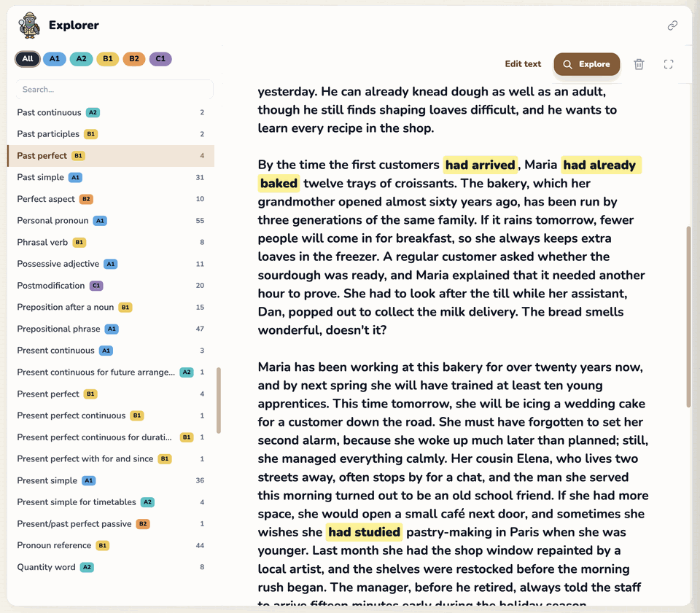Screen dimensions: 700x613
Task: Select Perfect aspect in the list
Action: pos(111,199)
